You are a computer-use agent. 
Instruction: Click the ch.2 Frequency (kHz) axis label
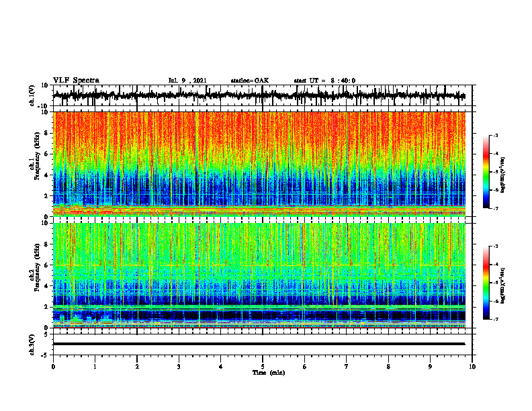(36, 267)
